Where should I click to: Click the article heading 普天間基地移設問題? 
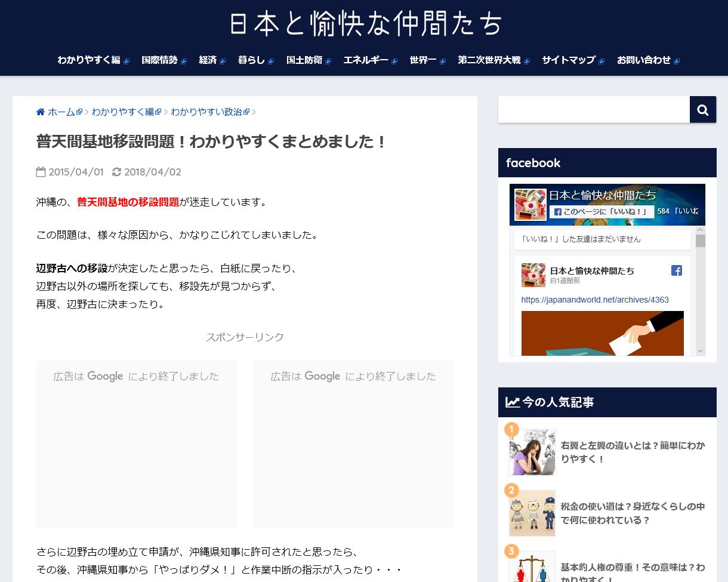(x=211, y=142)
